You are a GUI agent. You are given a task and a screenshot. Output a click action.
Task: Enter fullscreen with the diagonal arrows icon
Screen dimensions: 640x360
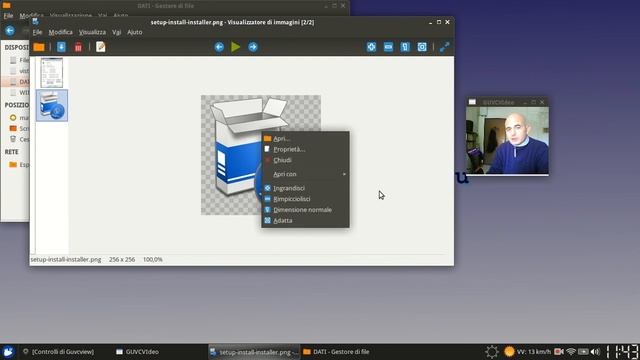(x=444, y=47)
